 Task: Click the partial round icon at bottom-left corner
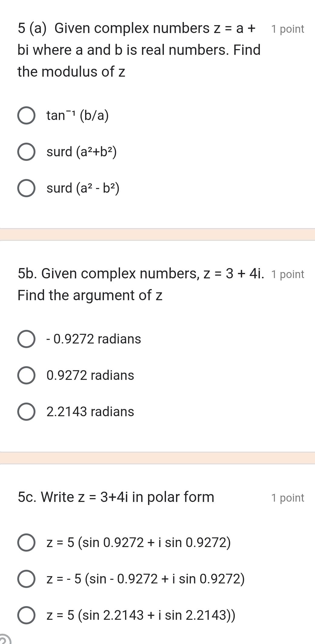click(x=5, y=640)
